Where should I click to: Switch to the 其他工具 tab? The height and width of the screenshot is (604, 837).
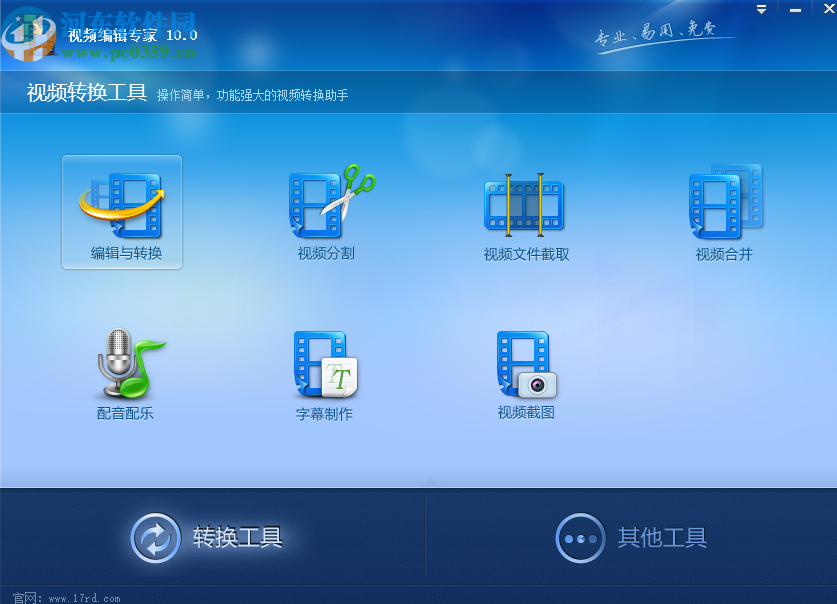[x=631, y=537]
